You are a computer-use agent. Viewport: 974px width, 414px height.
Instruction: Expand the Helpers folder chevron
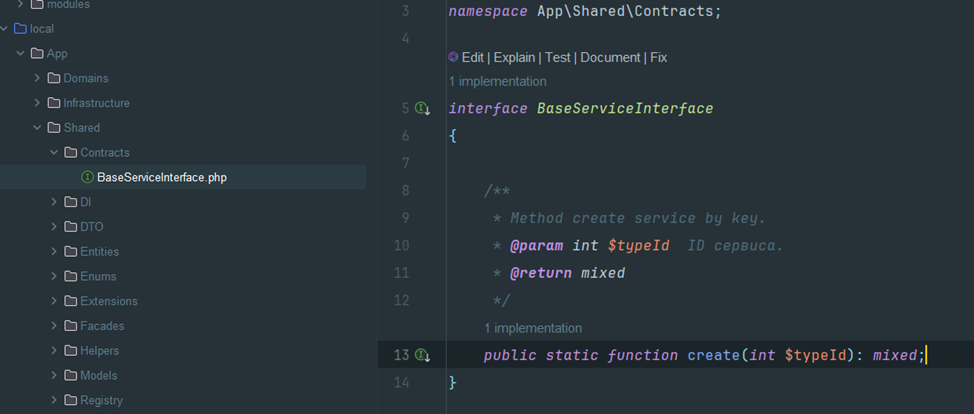54,351
